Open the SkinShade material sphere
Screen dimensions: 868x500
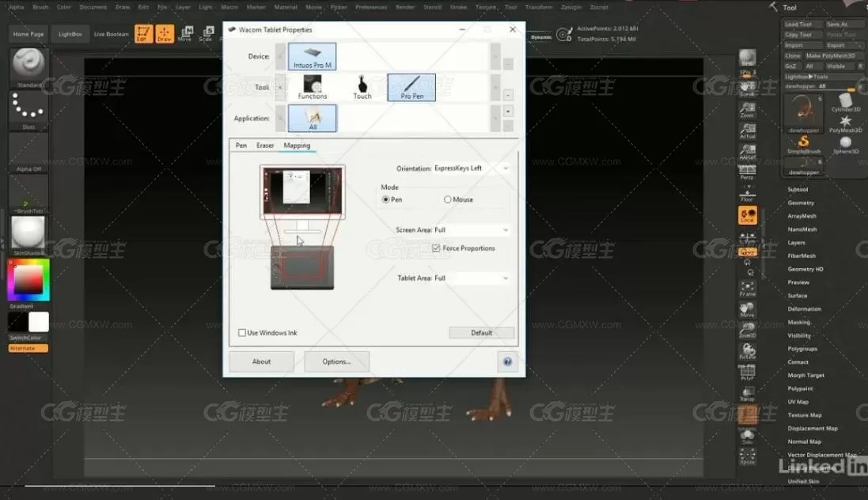point(28,235)
